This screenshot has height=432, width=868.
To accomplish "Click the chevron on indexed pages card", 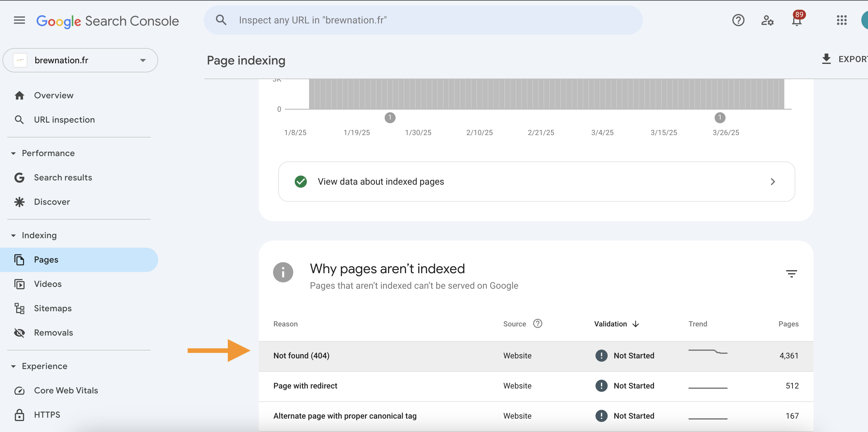I will tap(773, 182).
